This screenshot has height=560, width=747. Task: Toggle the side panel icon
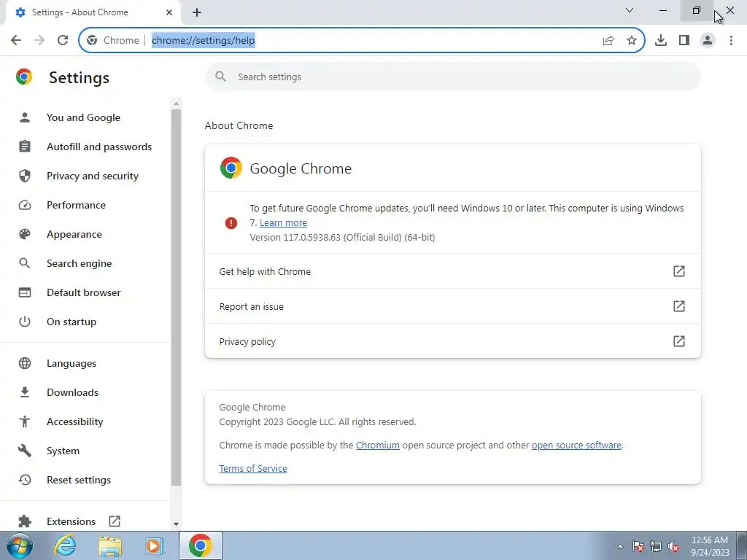pyautogui.click(x=684, y=41)
